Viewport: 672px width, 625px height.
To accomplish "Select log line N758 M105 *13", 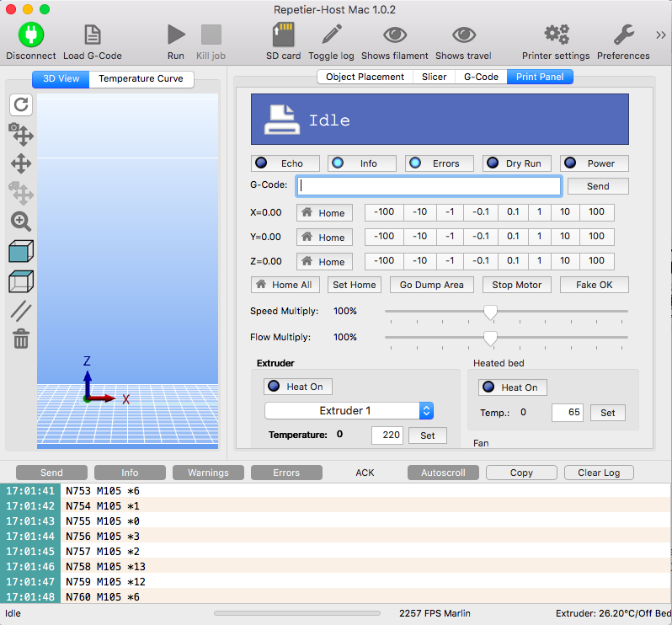I will [335, 567].
